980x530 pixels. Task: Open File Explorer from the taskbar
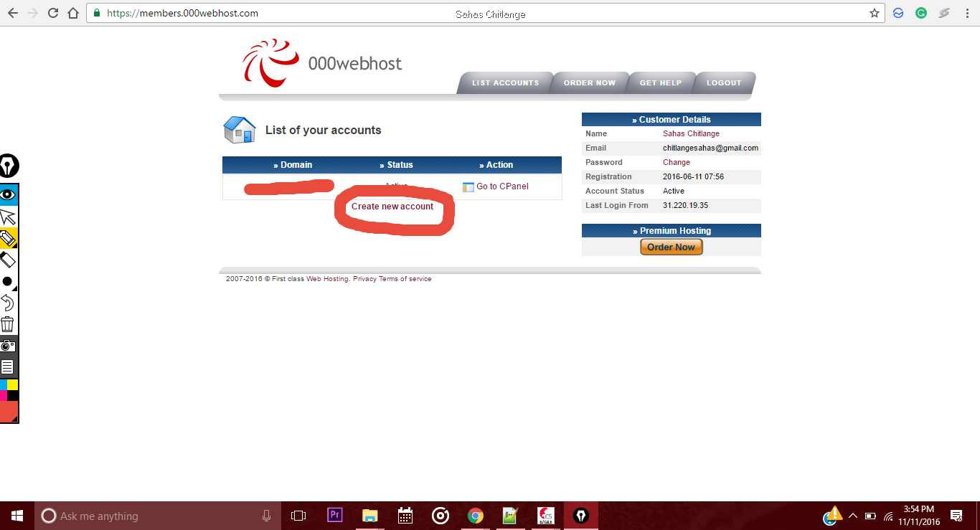(369, 516)
